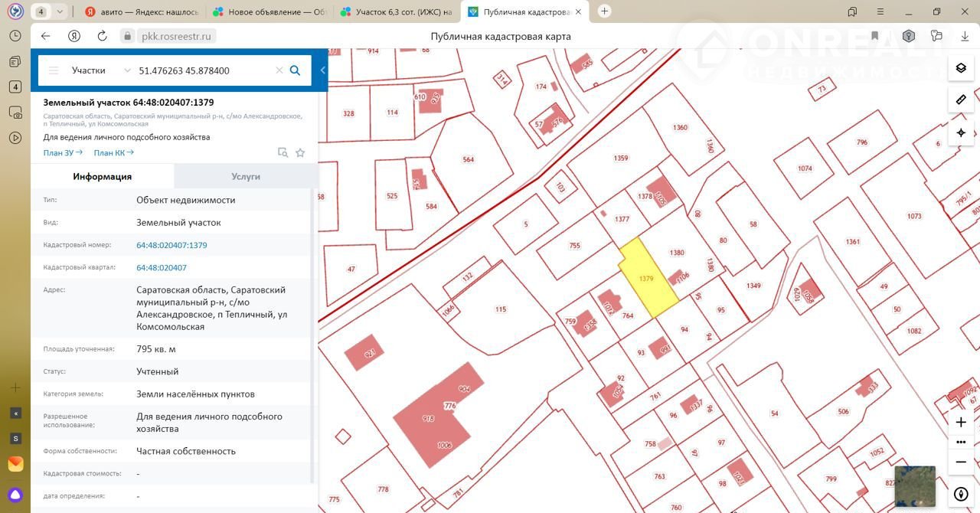This screenshot has height=513, width=980.
Task: Zoom in on the map
Action: pos(961,422)
